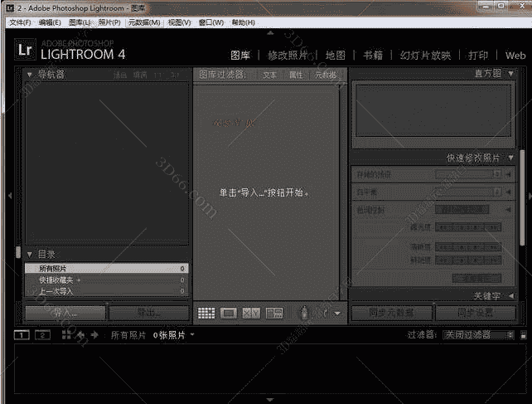The width and height of the screenshot is (532, 404).
Task: Adjust the 清晰度 stepper buttons
Action: [x=468, y=247]
